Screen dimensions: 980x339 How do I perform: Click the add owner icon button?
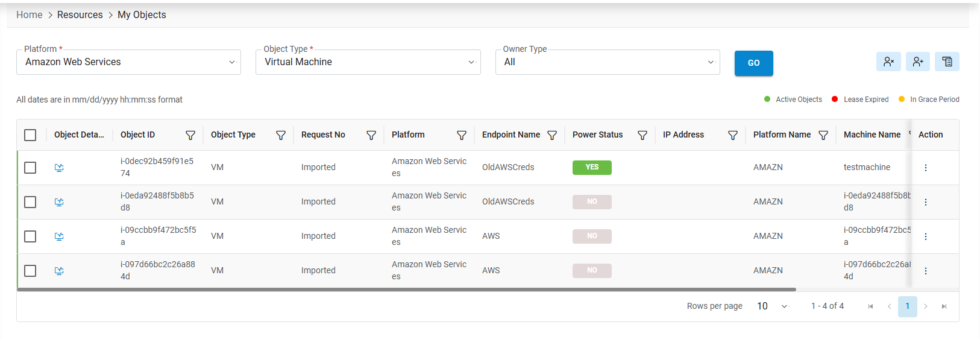pos(917,62)
